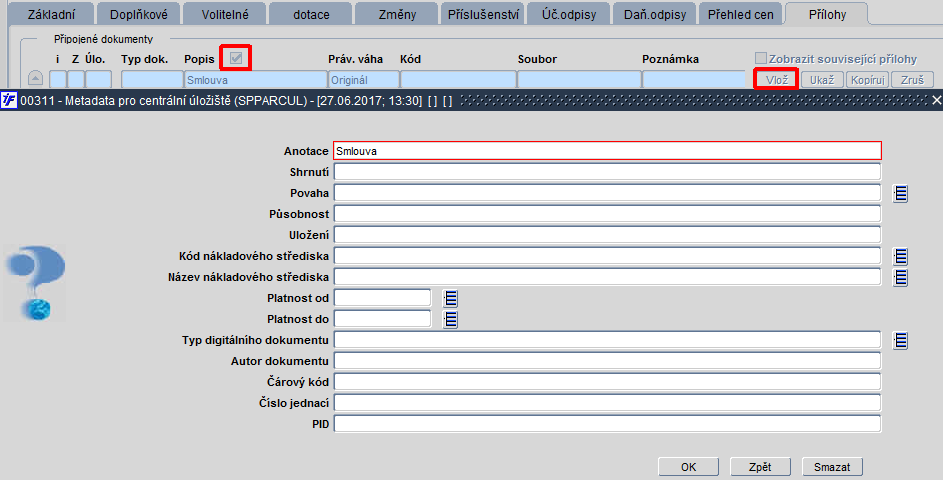Close the Metadata pro centrální úložiště dialog
Screen dimensions: 943x480
[936, 100]
